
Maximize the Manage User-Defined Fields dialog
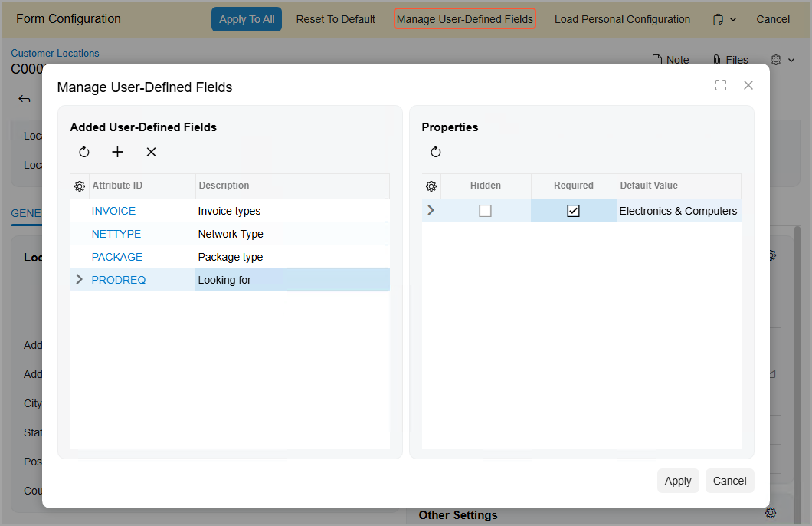pos(720,85)
